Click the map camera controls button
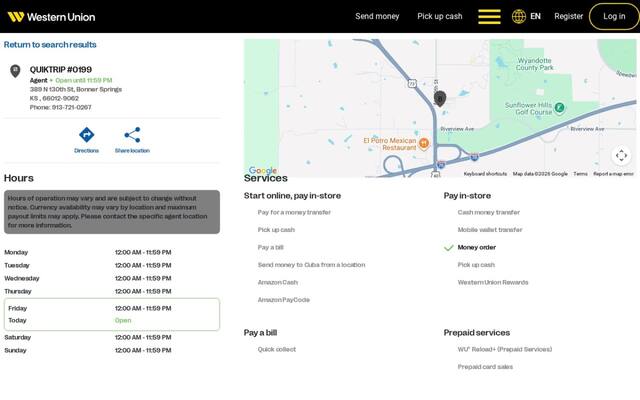Image resolution: width=640 pixels, height=400 pixels. (x=621, y=156)
